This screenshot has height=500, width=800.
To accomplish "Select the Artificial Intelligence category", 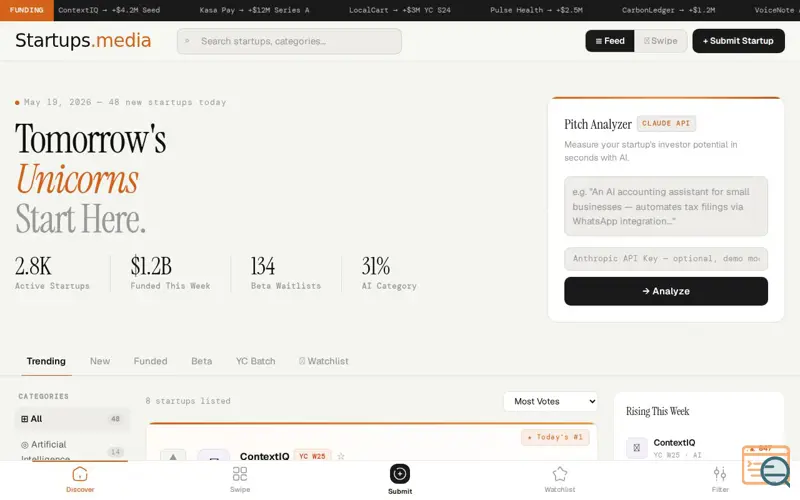I will pos(72,451).
